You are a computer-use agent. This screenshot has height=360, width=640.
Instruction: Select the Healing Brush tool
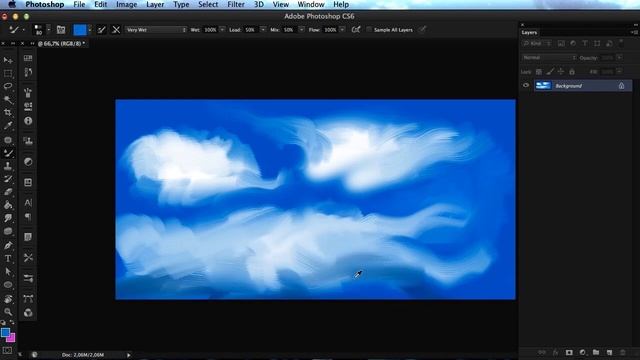8,140
